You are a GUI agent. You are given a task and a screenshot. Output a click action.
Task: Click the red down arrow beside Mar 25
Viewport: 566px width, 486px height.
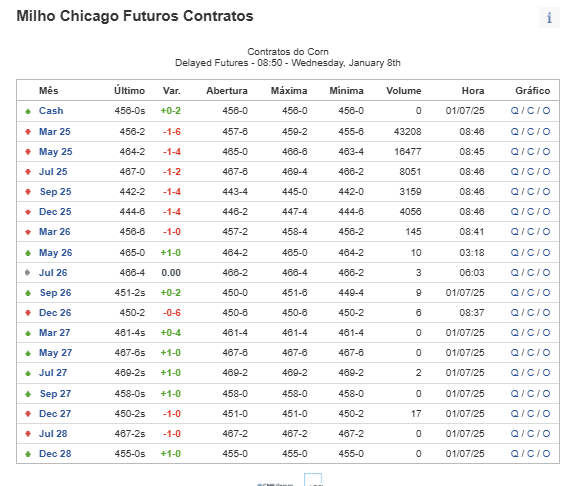coord(28,132)
